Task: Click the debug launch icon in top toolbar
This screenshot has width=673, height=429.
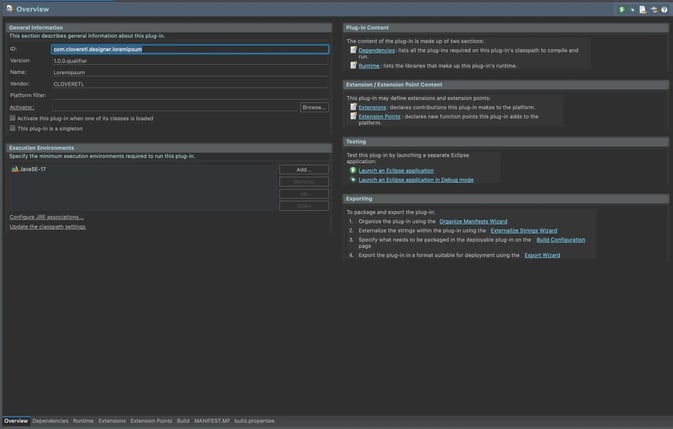Action: (632, 9)
